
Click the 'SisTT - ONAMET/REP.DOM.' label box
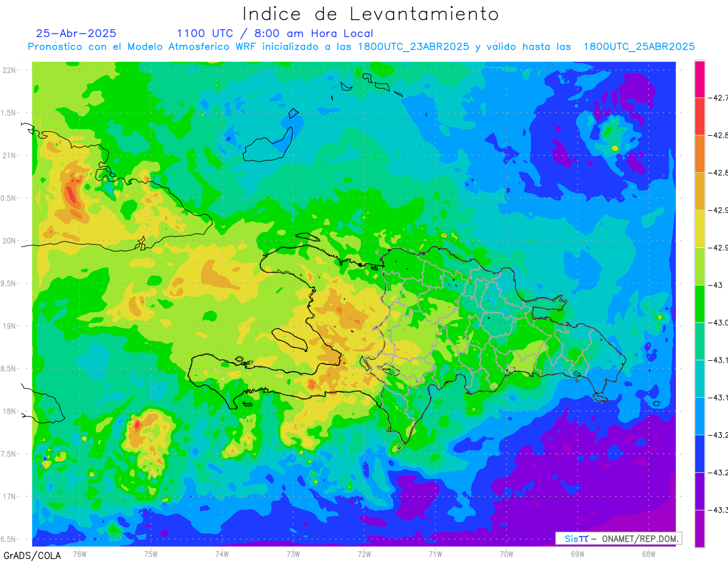[x=619, y=538]
